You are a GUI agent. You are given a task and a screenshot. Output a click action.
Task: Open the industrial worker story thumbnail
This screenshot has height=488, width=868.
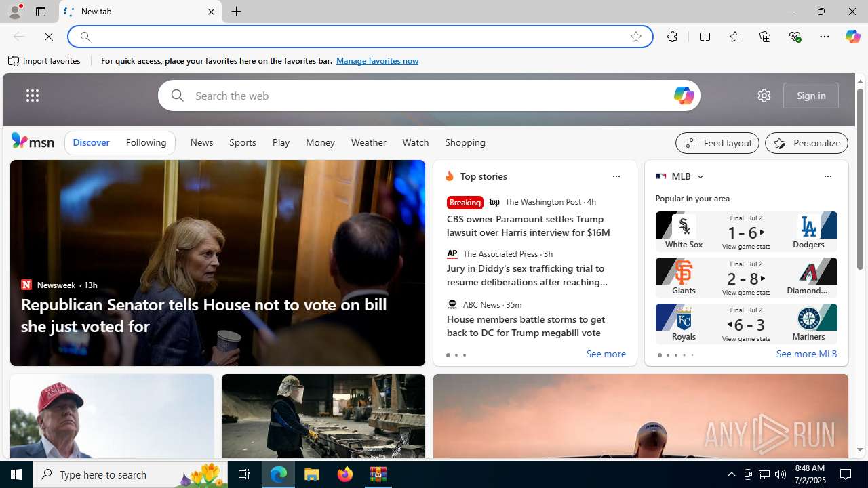[323, 416]
